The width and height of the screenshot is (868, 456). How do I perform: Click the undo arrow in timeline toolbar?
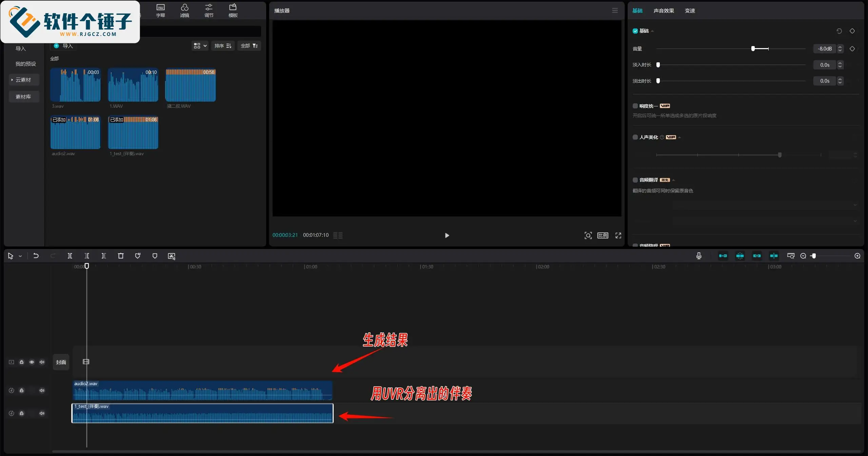(x=36, y=256)
